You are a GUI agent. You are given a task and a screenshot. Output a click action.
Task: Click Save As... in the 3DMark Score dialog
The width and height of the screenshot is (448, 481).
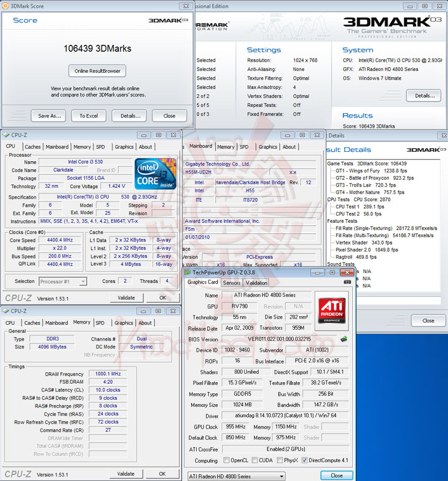click(49, 116)
